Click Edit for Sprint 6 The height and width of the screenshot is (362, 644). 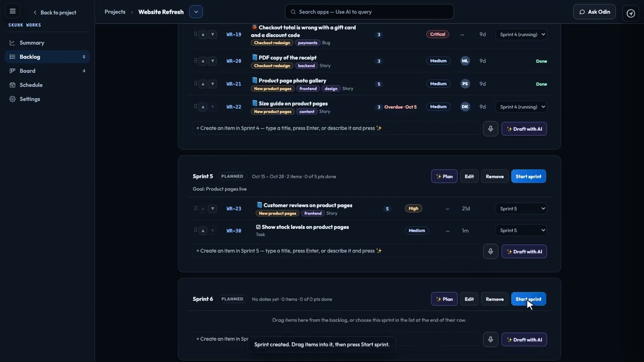coord(469,299)
